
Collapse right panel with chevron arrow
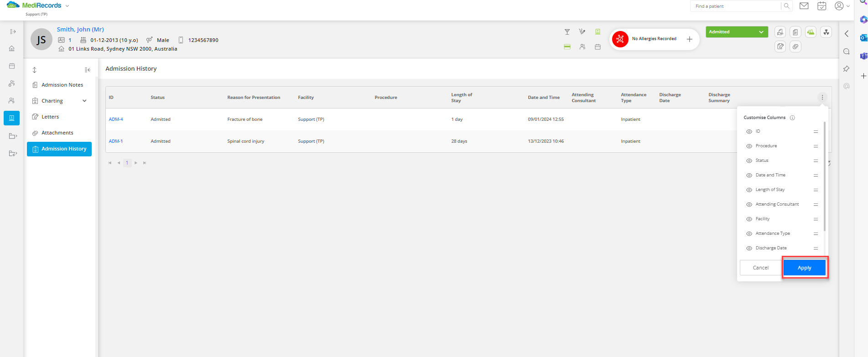pos(847,34)
